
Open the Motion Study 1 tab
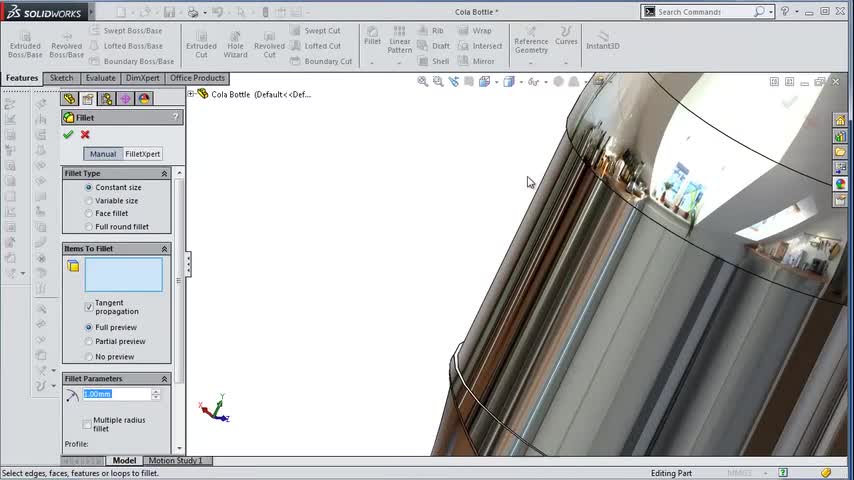click(x=175, y=460)
